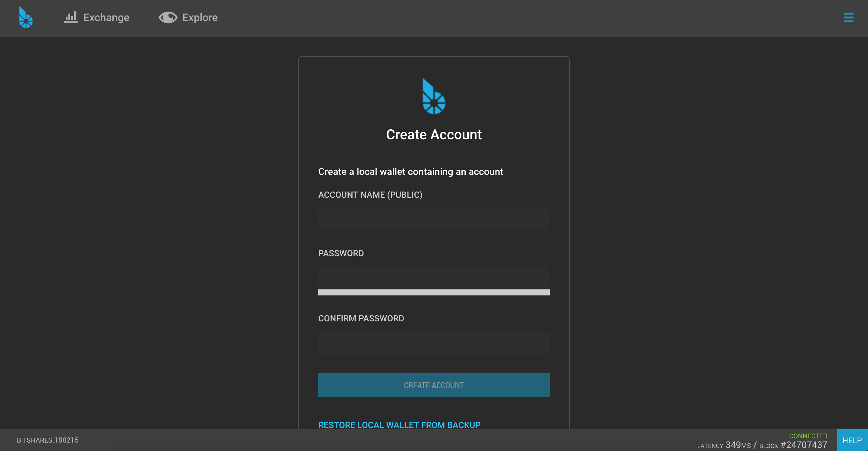Click the Create Account heading
The image size is (868, 451).
[434, 134]
